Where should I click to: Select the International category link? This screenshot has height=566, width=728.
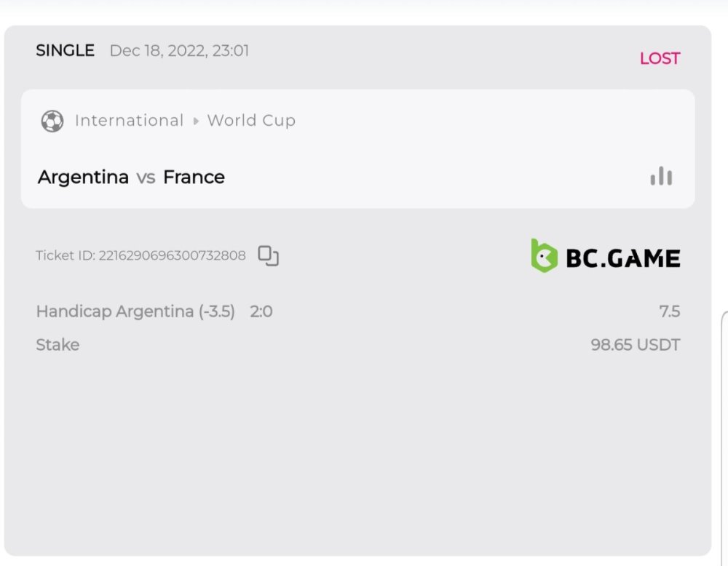pyautogui.click(x=129, y=121)
